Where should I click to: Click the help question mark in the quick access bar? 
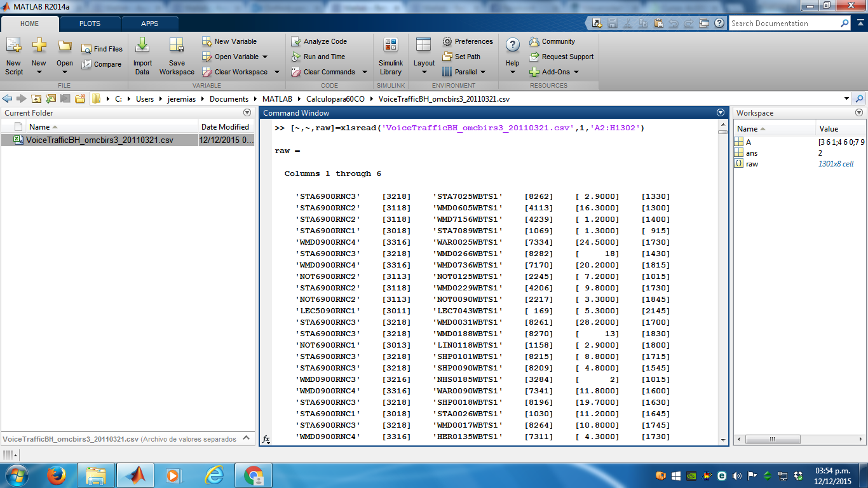tap(719, 24)
